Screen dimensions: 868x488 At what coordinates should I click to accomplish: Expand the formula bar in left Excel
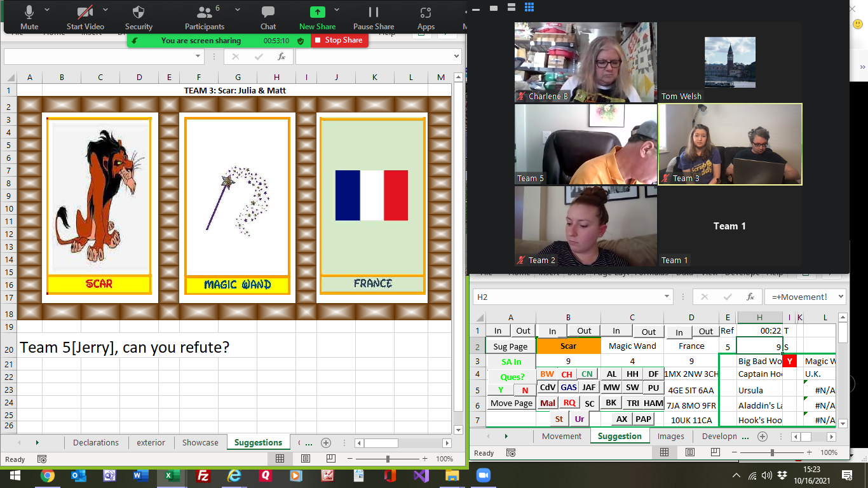455,57
